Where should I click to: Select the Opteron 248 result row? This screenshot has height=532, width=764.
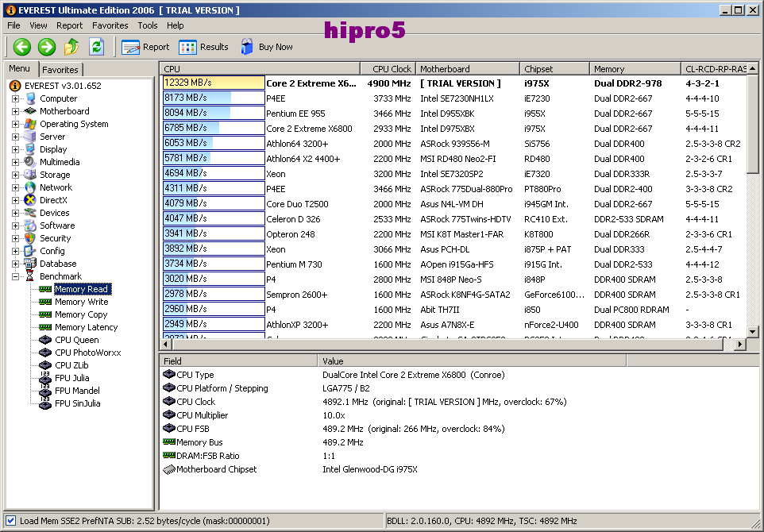coord(454,234)
